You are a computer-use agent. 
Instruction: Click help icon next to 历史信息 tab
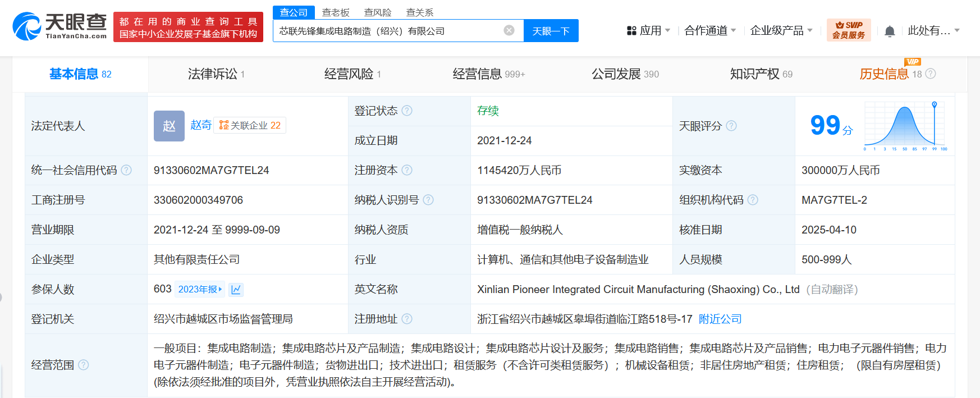[x=931, y=74]
